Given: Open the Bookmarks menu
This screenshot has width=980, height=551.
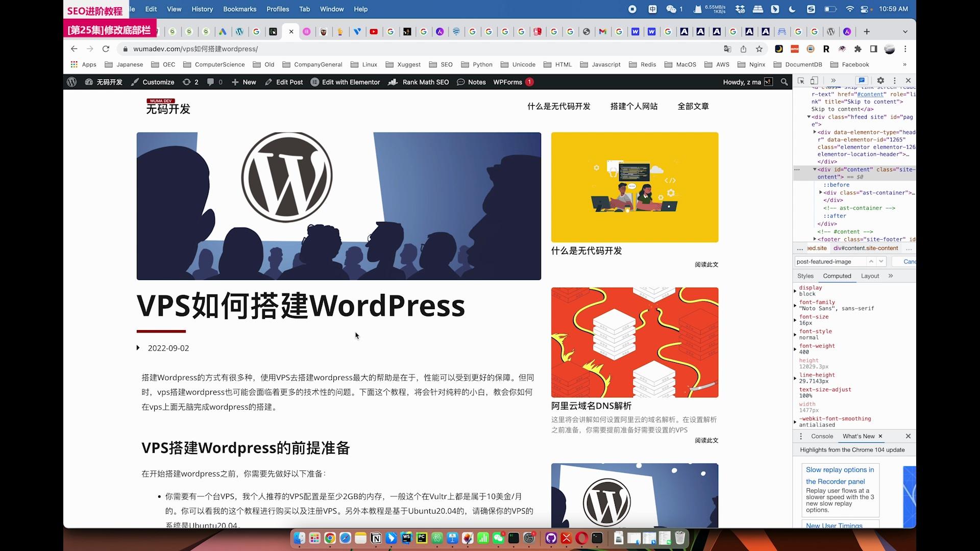Looking at the screenshot, I should click(239, 9).
